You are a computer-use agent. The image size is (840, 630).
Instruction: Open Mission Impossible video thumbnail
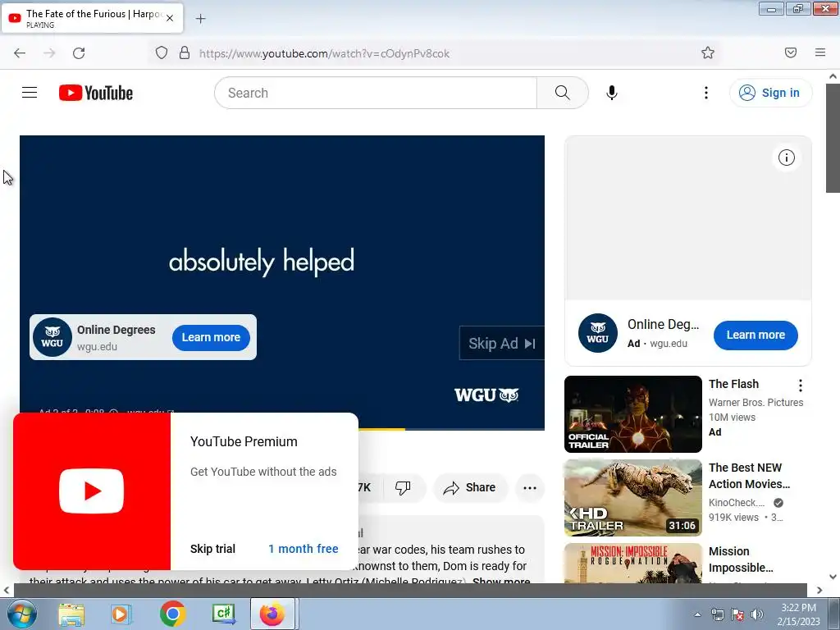(x=633, y=563)
